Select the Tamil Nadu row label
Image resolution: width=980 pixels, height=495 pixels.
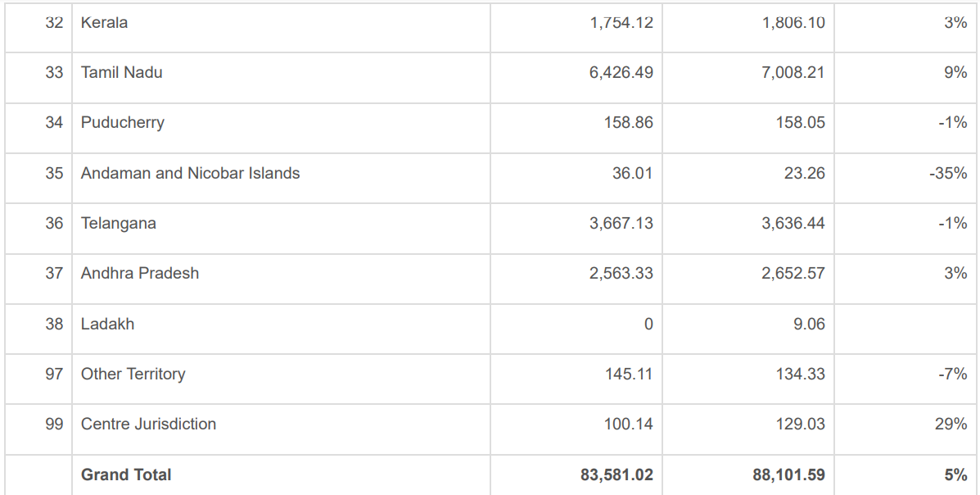click(x=122, y=73)
